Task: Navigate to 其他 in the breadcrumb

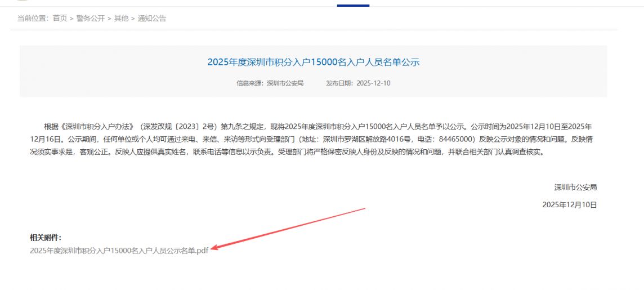Action: (121, 19)
